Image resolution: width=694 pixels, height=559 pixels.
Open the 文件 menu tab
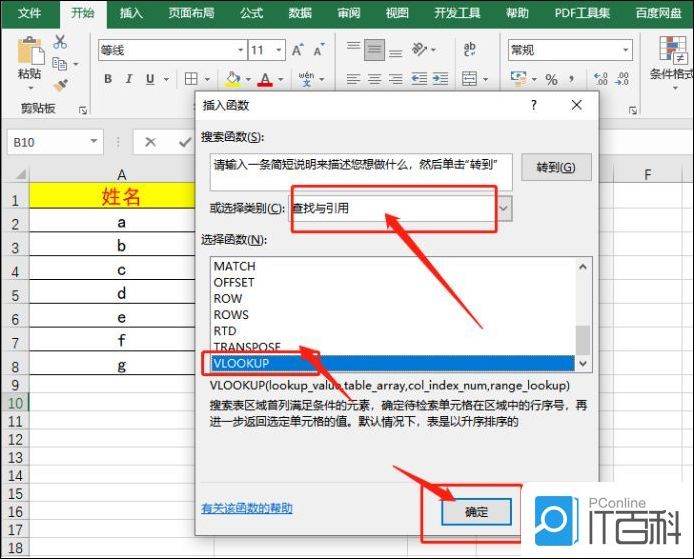coord(30,13)
